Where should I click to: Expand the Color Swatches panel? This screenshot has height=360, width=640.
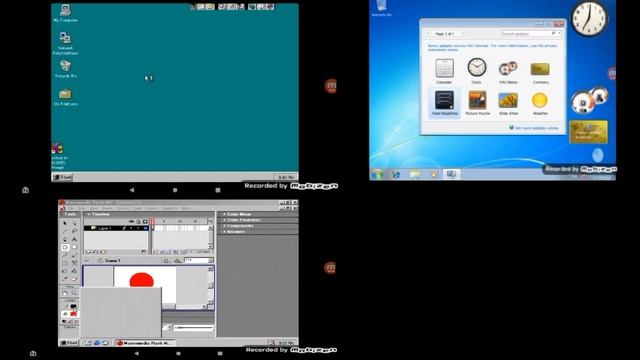pos(243,220)
